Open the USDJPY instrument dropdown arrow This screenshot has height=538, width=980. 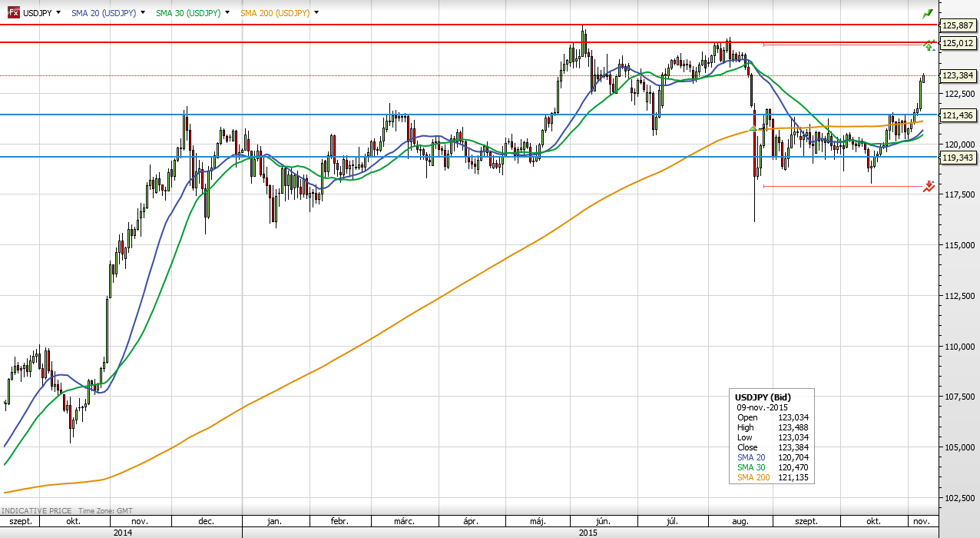point(58,13)
